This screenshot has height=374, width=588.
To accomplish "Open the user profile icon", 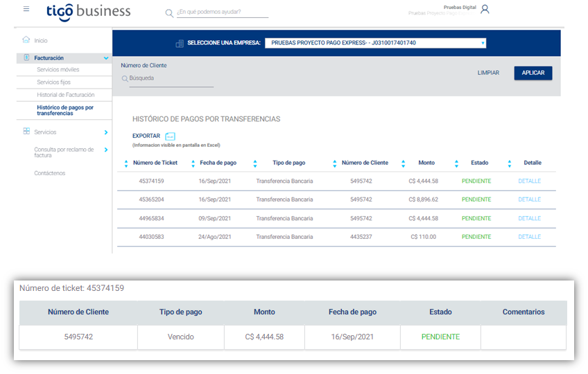I will point(485,9).
